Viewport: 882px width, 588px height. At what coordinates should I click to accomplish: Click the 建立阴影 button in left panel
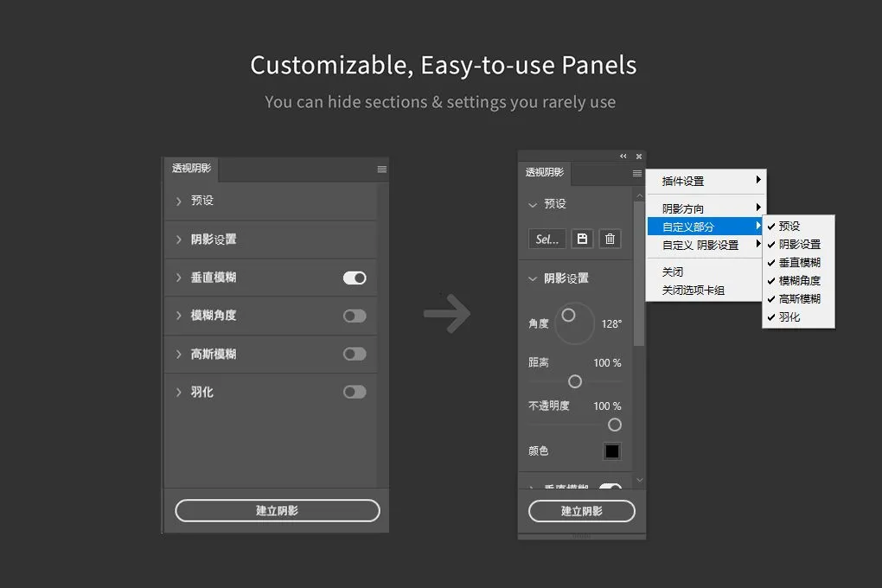[x=277, y=510]
